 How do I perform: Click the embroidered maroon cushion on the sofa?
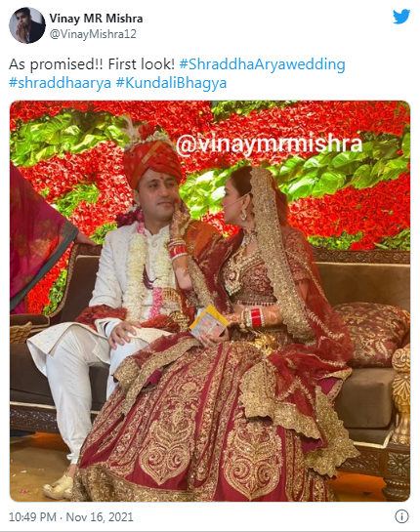tap(372, 334)
